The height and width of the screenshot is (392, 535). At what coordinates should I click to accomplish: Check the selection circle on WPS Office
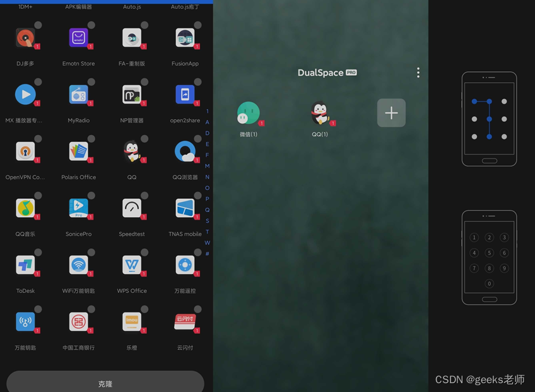click(144, 252)
